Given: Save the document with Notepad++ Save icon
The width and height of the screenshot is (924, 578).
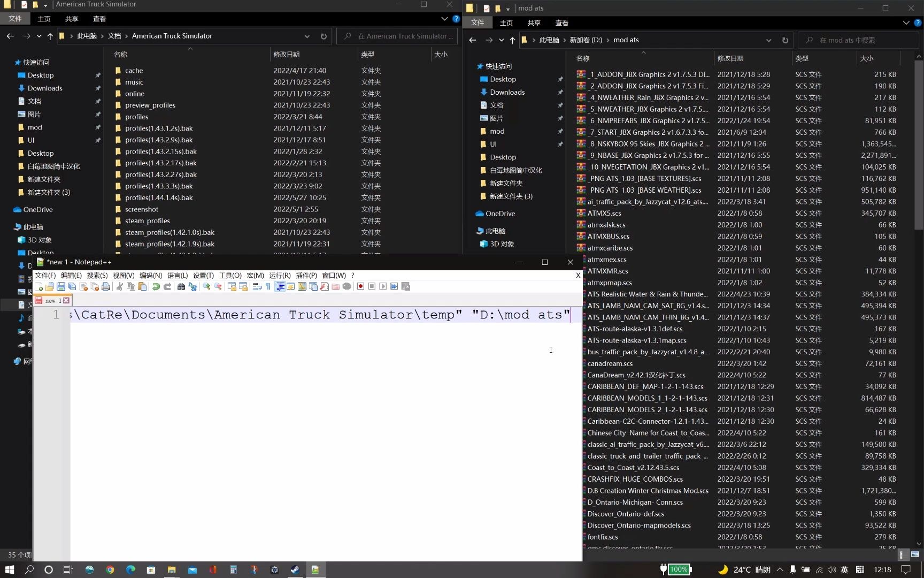Looking at the screenshot, I should coord(61,286).
